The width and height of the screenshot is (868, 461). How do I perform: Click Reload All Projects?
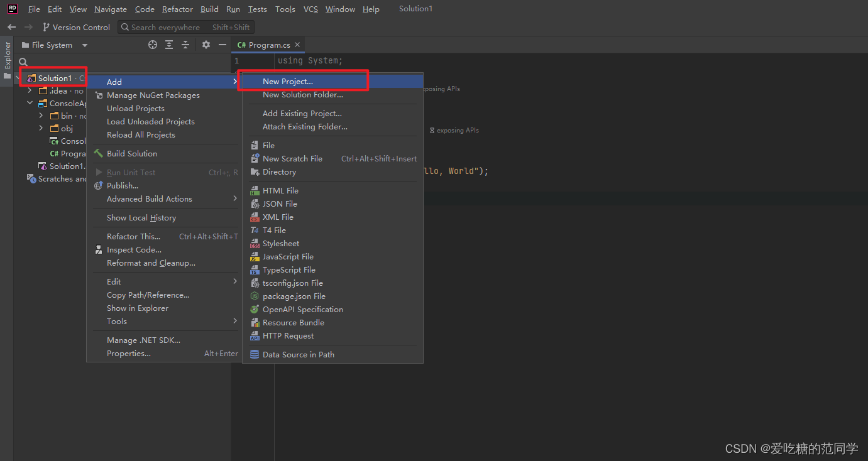[x=165, y=135]
